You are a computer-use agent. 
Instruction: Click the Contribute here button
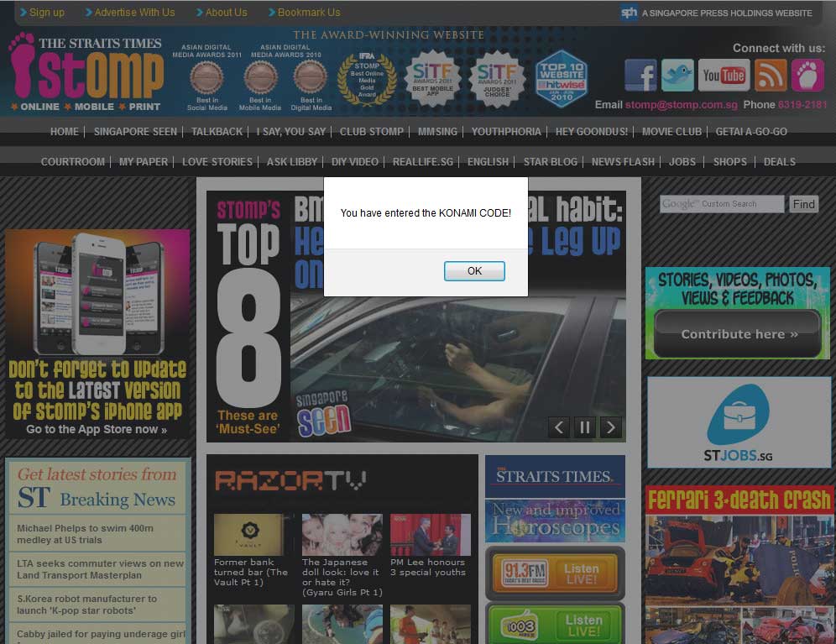click(739, 334)
